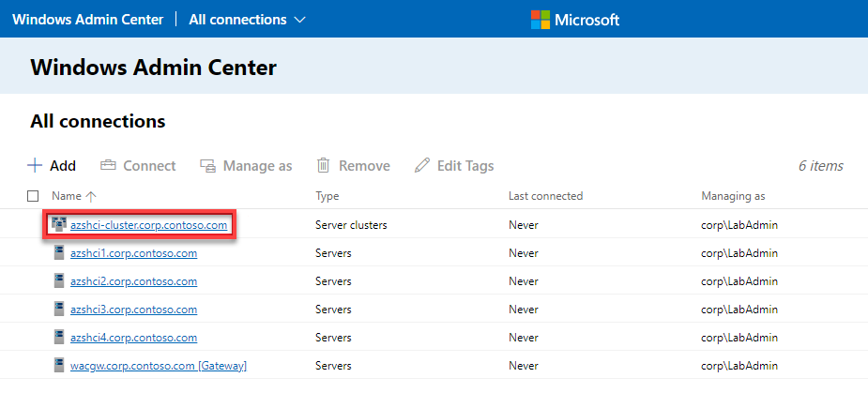Screen dimensions: 868x393
Task: Sort by the Managing as column header
Action: (x=733, y=196)
